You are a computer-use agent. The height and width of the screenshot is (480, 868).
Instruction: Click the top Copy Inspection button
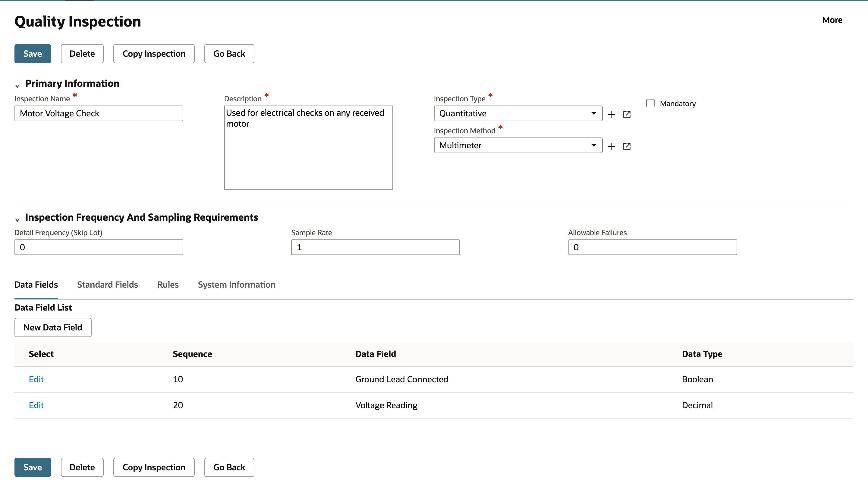154,54
